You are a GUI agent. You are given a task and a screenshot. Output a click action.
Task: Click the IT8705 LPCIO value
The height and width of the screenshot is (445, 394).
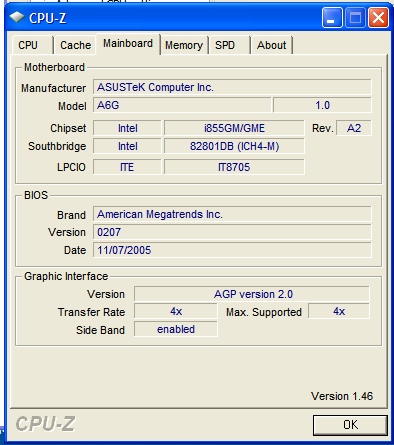(234, 167)
